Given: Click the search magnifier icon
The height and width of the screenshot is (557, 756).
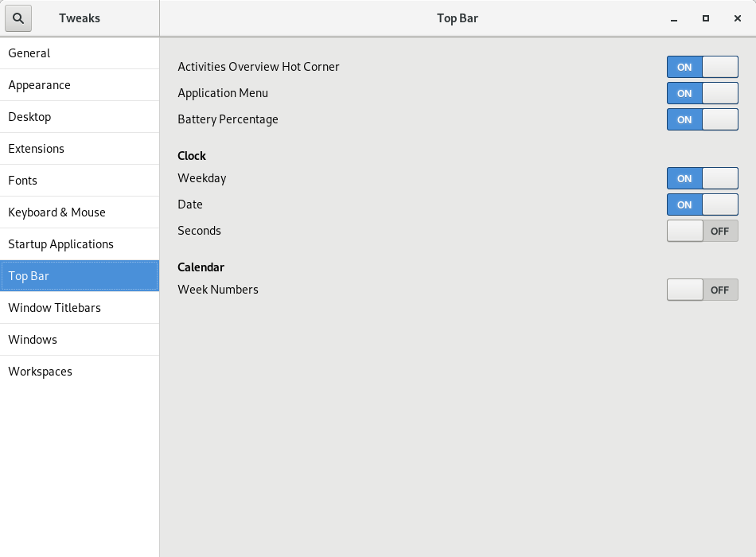Looking at the screenshot, I should 18,18.
